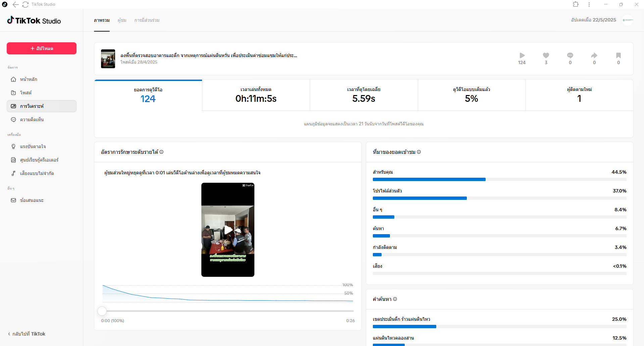644x346 pixels.
Task: Play the retention video preview
Action: (228, 230)
